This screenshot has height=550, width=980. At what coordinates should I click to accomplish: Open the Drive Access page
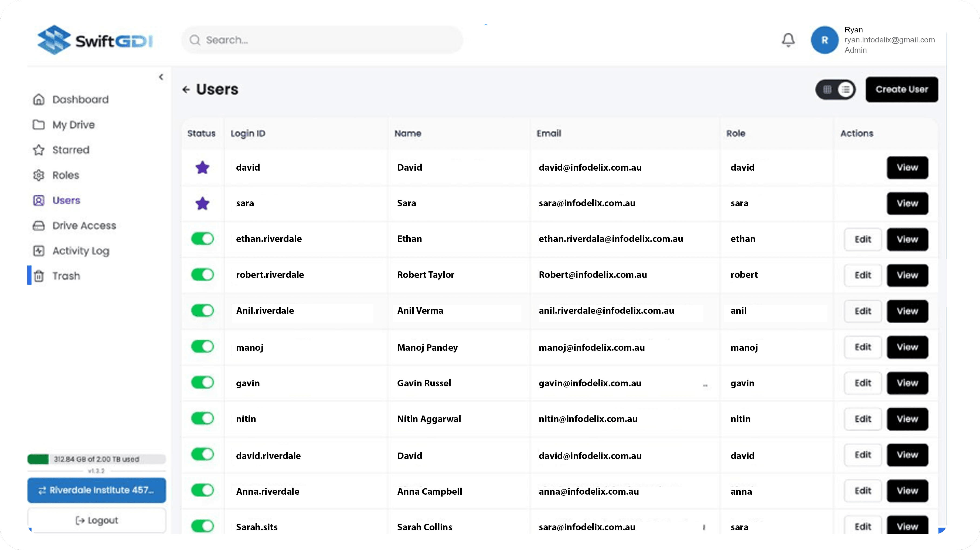tap(84, 226)
